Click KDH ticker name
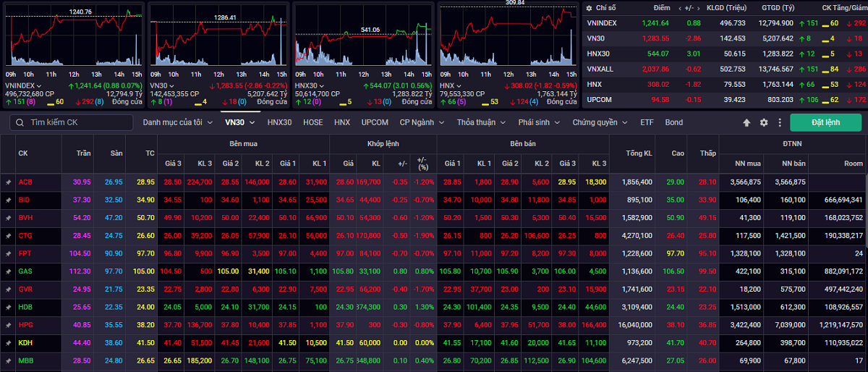 pyautogui.click(x=25, y=342)
